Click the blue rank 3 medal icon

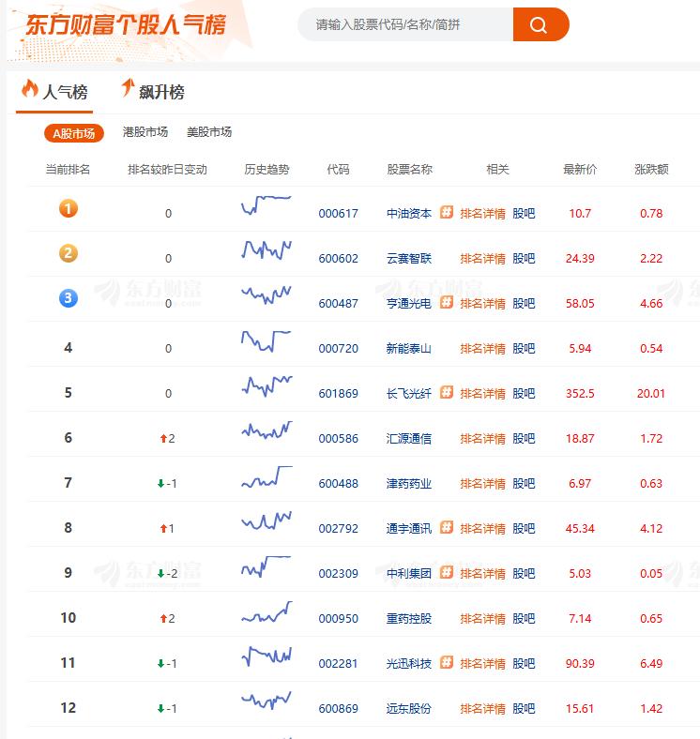pos(68,298)
